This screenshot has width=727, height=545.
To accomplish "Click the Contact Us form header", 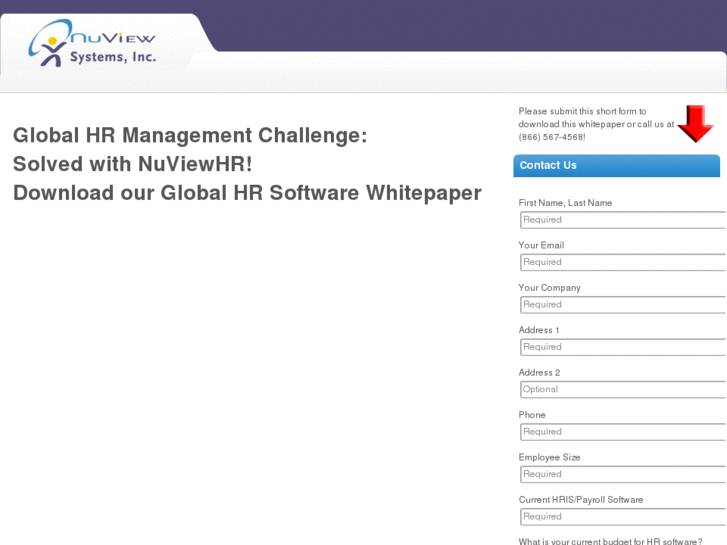I will 616,166.
